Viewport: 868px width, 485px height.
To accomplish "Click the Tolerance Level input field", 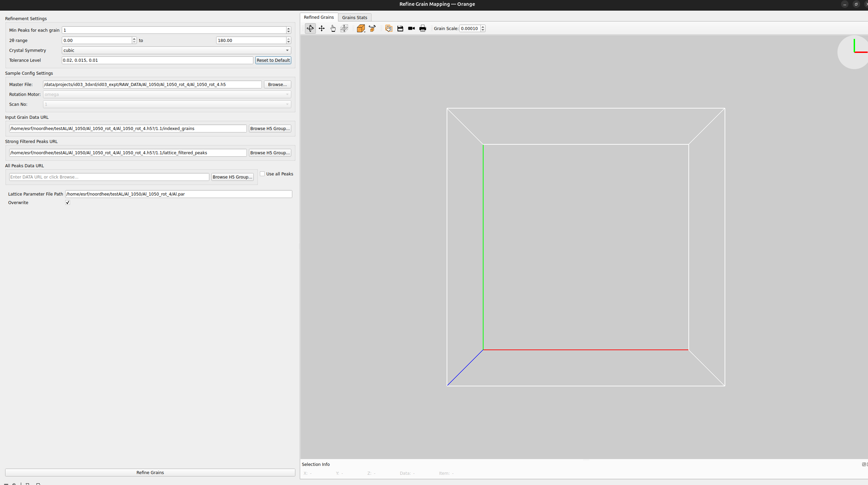I will tap(157, 60).
